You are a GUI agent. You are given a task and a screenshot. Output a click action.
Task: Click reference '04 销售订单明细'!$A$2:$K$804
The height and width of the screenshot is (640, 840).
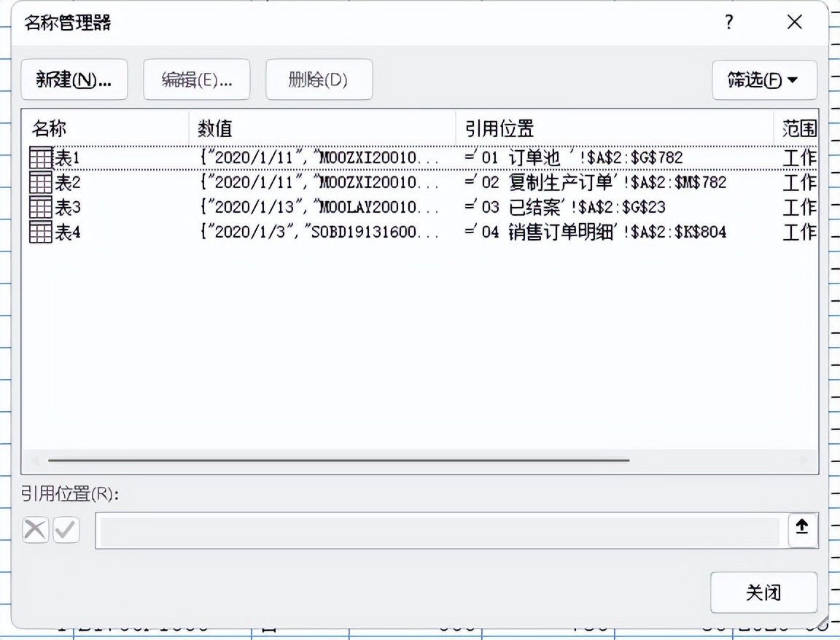(596, 232)
